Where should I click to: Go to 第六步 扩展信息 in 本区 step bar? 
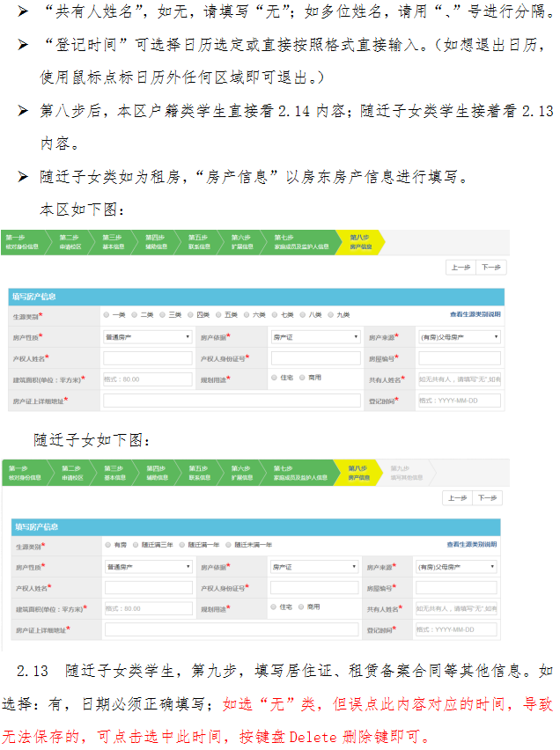[242, 242]
